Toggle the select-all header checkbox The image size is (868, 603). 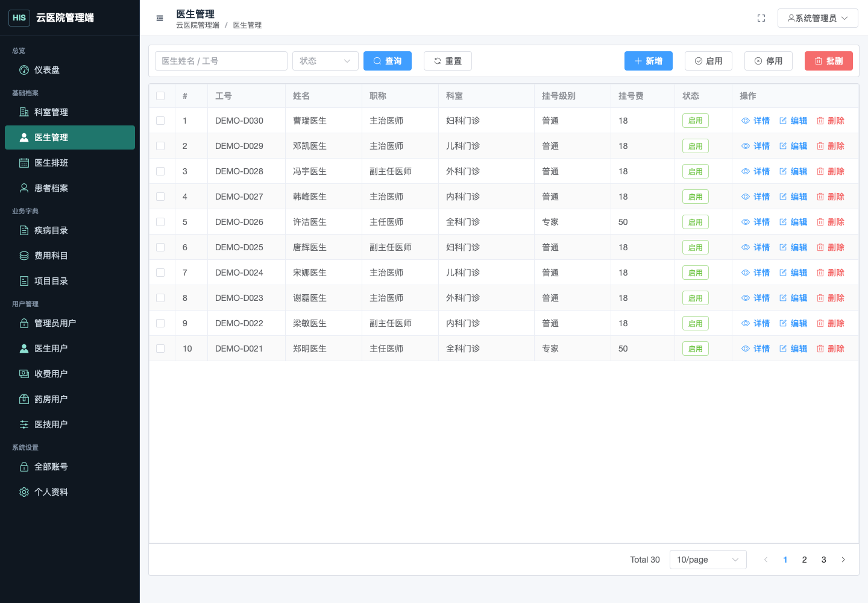[x=160, y=96]
